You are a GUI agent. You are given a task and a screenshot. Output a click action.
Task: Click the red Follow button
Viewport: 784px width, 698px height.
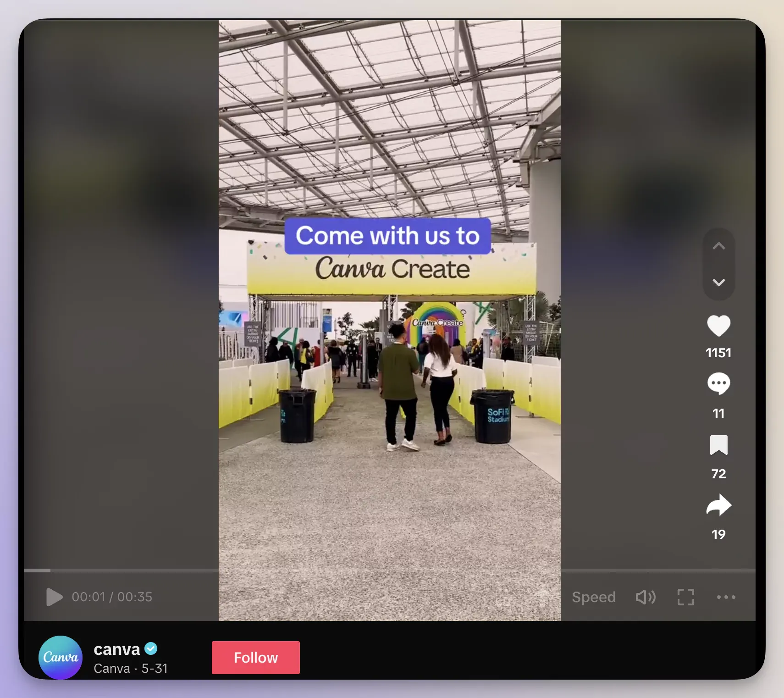click(256, 658)
